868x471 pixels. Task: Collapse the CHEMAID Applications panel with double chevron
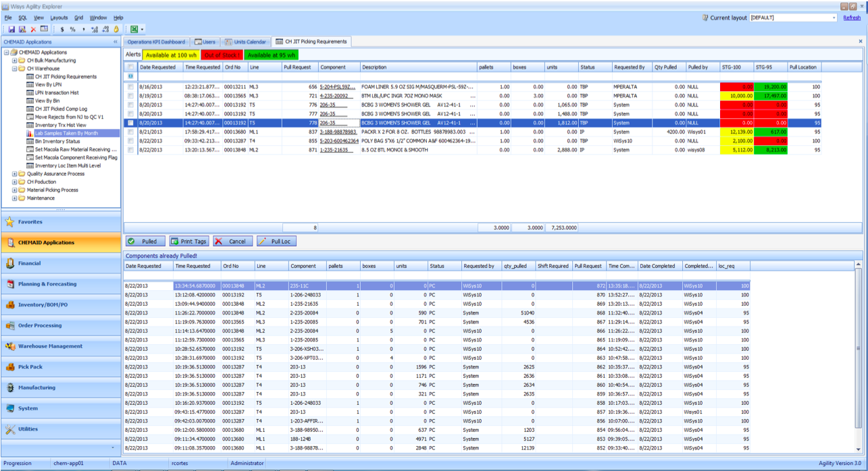[x=115, y=42]
